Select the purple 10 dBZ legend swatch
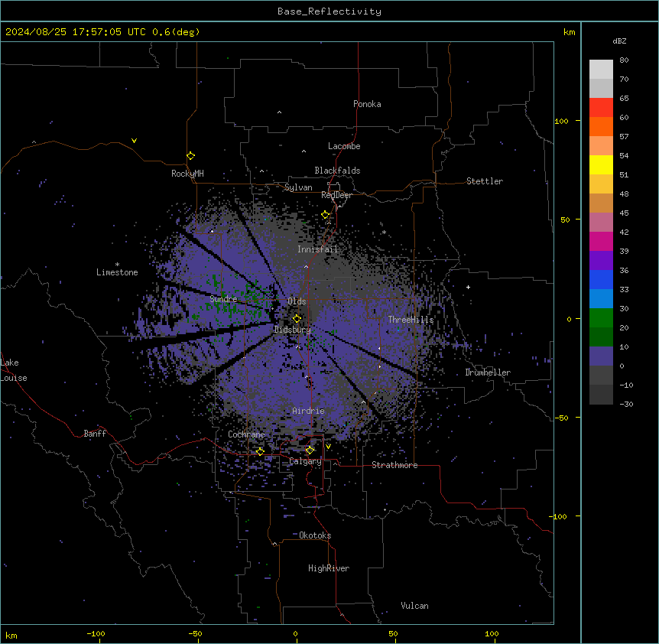This screenshot has width=659, height=644. pyautogui.click(x=601, y=356)
